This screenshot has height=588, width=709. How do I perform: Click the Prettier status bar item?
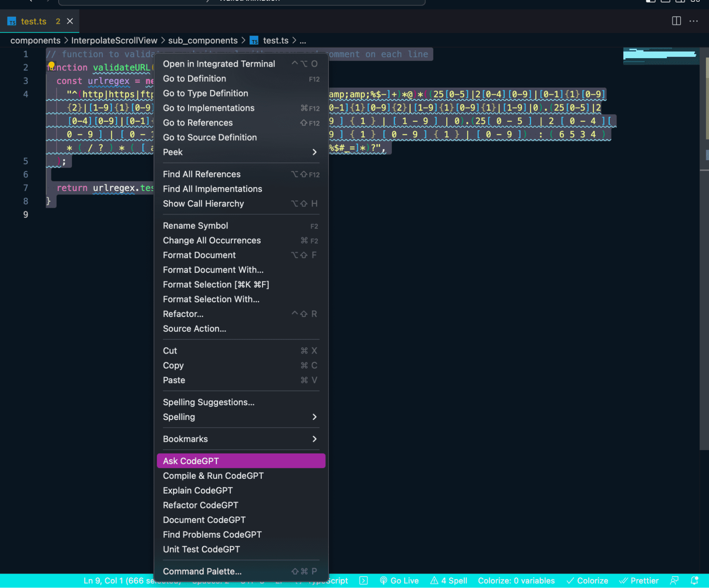tap(639, 581)
